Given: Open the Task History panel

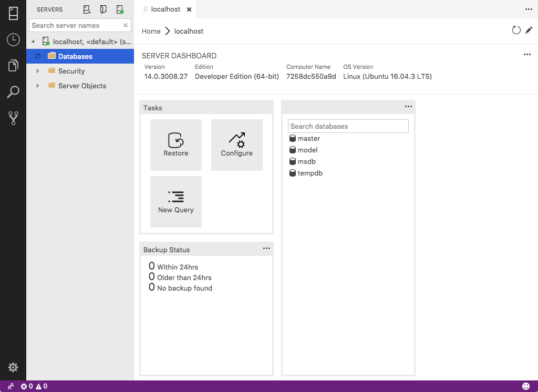Looking at the screenshot, I should [x=13, y=39].
